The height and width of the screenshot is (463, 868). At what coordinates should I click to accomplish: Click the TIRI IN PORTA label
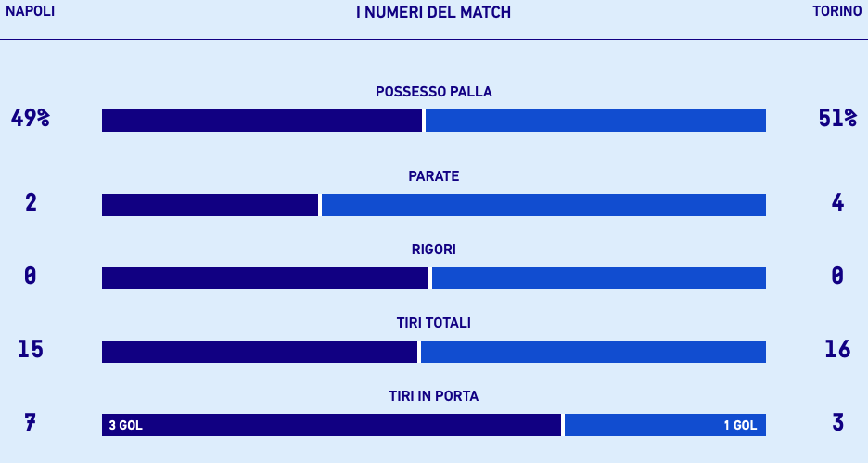click(x=433, y=396)
